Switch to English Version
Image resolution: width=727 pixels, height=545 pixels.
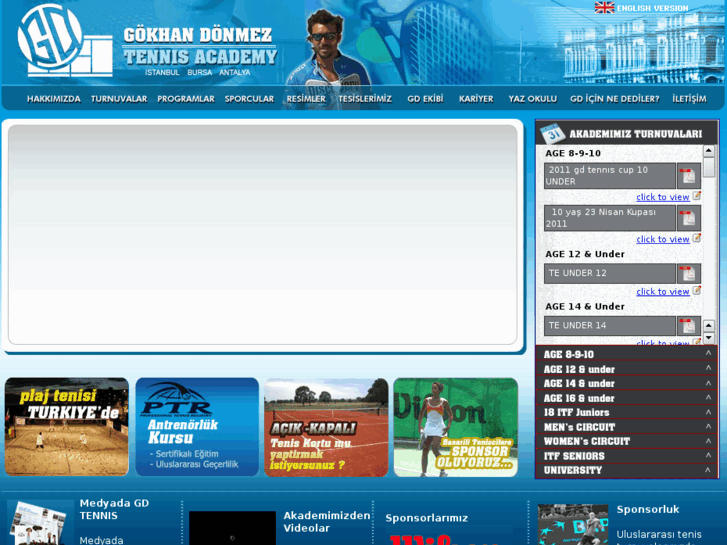(x=652, y=8)
